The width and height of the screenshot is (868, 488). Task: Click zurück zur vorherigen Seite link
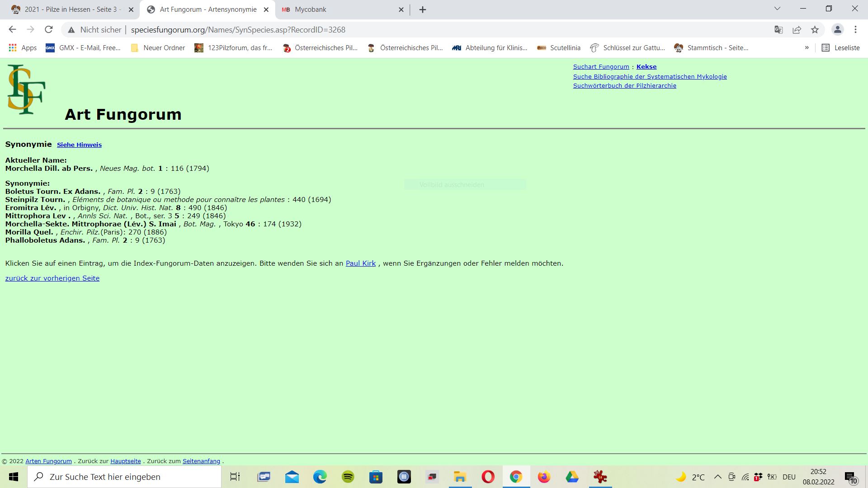click(52, 278)
